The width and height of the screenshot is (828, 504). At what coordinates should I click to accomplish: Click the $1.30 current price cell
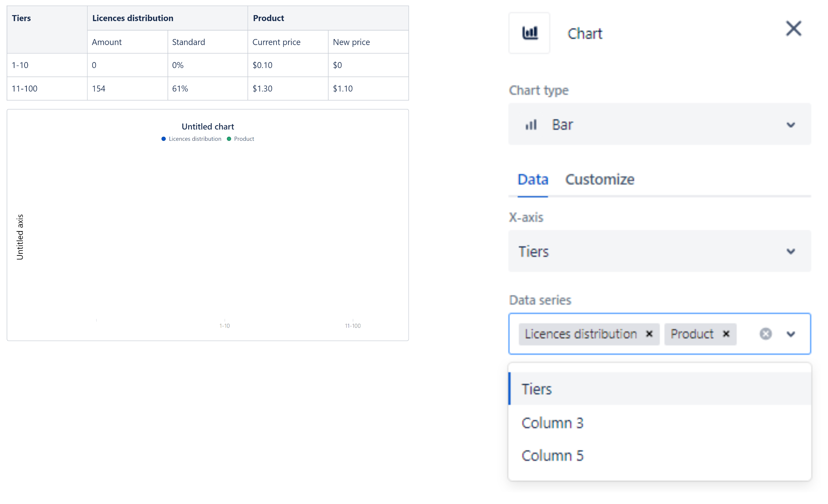point(288,89)
